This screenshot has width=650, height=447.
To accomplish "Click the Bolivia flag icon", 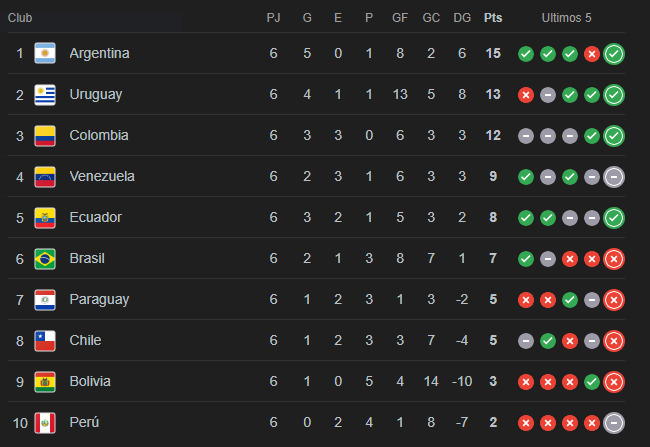I will 45,381.
